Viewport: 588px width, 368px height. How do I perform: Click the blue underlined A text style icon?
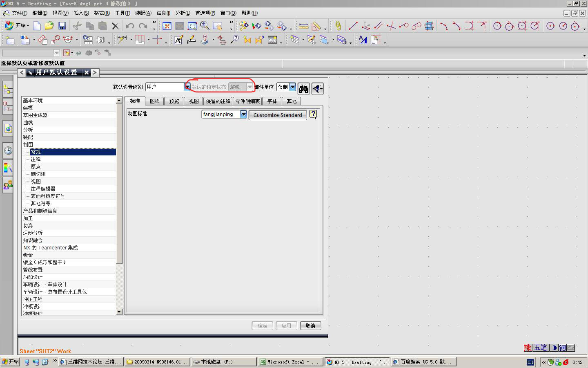pyautogui.click(x=363, y=40)
